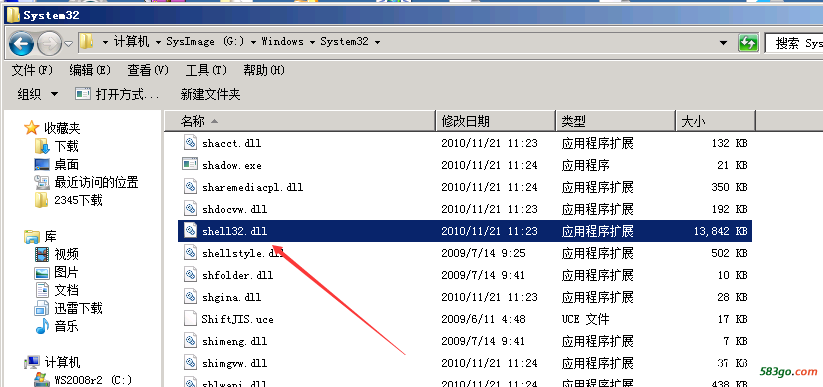The height and width of the screenshot is (387, 823).
Task: Click the shadow.exe file icon
Action: tap(189, 164)
